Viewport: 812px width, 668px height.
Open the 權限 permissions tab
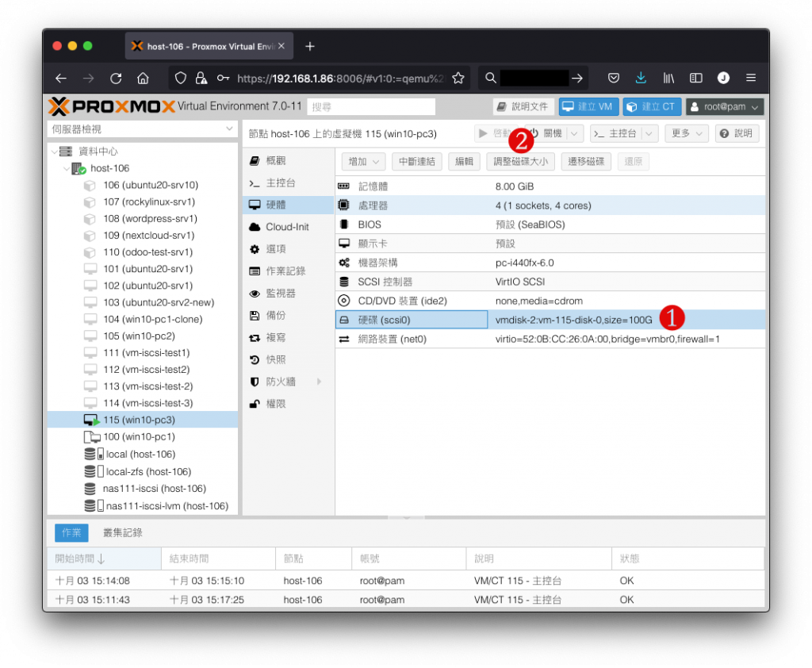click(x=289, y=405)
